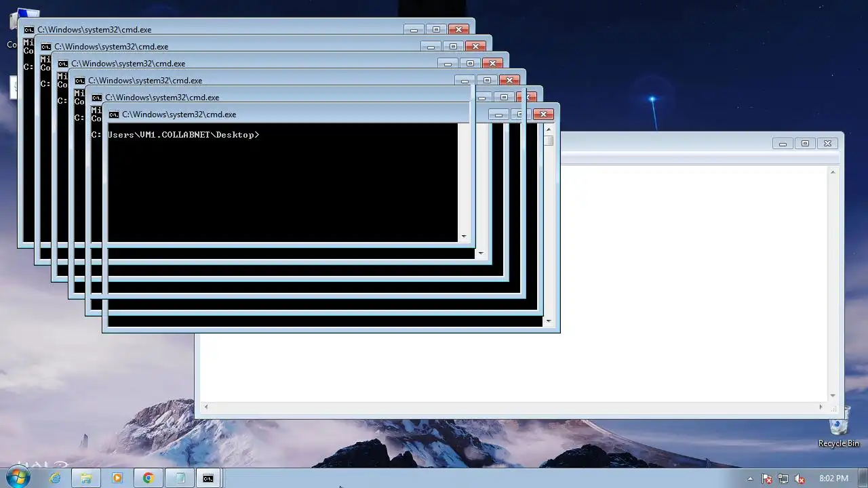
Task: Launch Windows Media Player from taskbar
Action: (117, 478)
